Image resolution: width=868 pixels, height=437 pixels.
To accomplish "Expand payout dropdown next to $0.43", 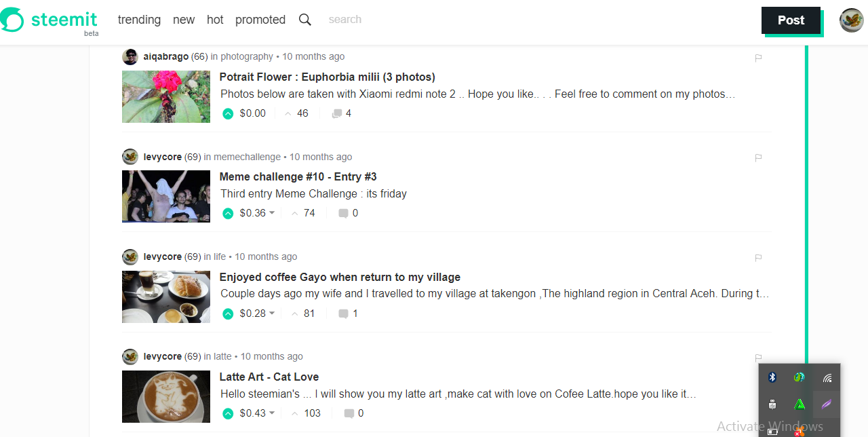I will (x=272, y=413).
